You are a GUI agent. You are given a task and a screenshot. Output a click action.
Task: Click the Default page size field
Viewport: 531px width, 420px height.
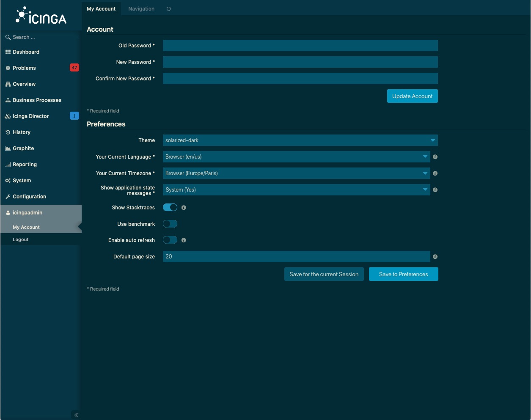coord(297,257)
